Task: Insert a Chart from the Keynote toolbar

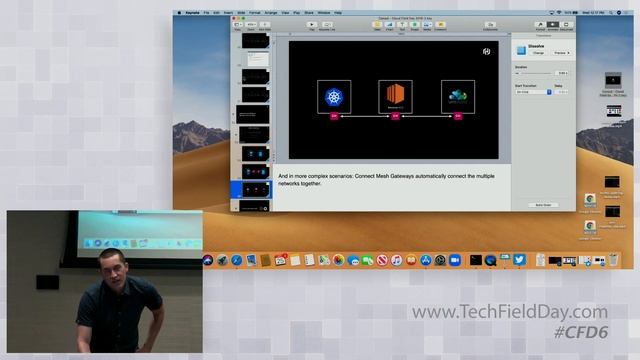Action: point(389,24)
